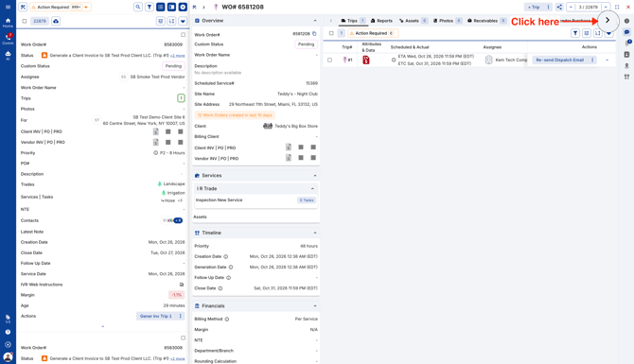Image resolution: width=634 pixels, height=364 pixels.
Task: Click the work order tools icon
Action: pos(23,7)
